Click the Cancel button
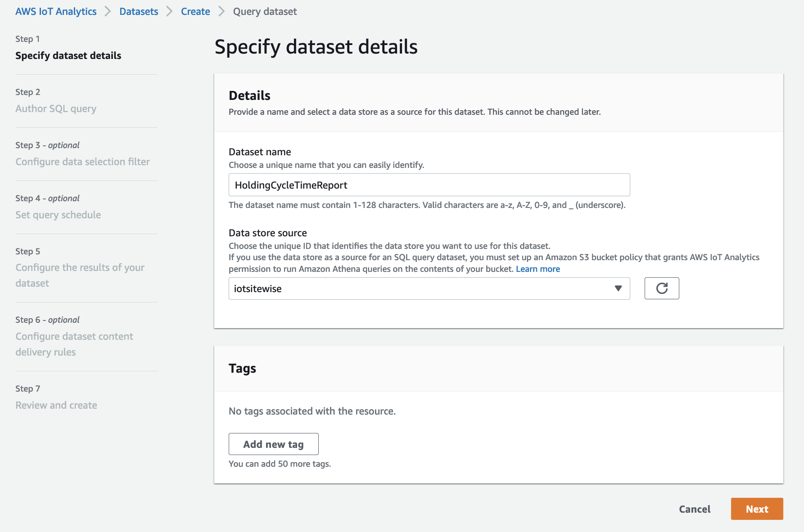The height and width of the screenshot is (532, 804). coord(695,509)
